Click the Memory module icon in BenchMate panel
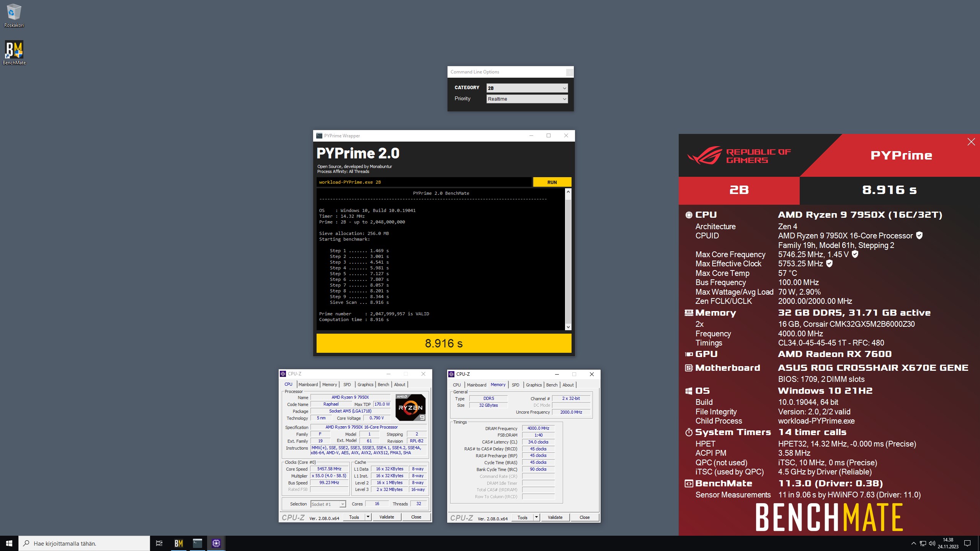This screenshot has width=980, height=551. point(689,313)
